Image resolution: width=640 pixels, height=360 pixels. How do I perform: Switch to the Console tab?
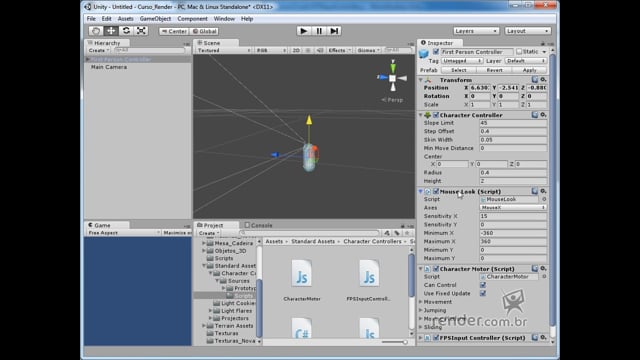click(258, 225)
